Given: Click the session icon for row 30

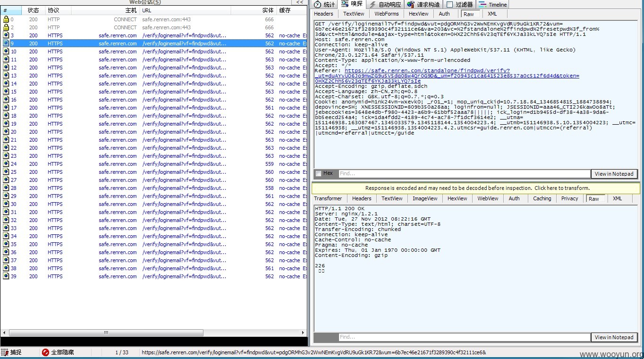Looking at the screenshot, I should 6,204.
